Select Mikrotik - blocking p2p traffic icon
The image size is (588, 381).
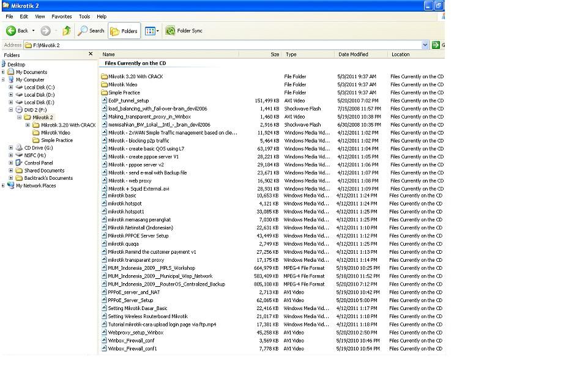104,141
